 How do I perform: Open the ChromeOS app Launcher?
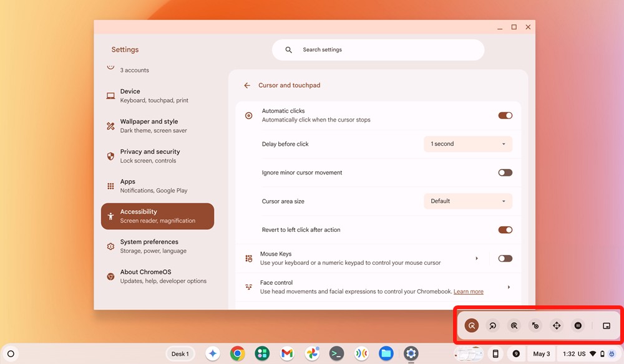pos(12,353)
